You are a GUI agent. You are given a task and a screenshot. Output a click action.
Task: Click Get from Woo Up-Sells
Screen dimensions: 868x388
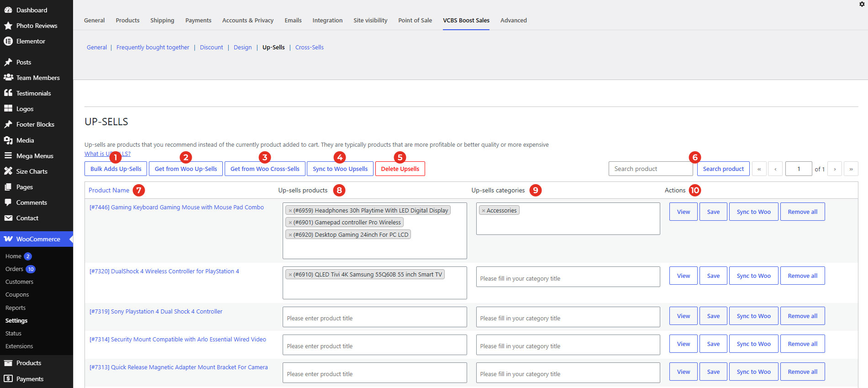pyautogui.click(x=186, y=169)
